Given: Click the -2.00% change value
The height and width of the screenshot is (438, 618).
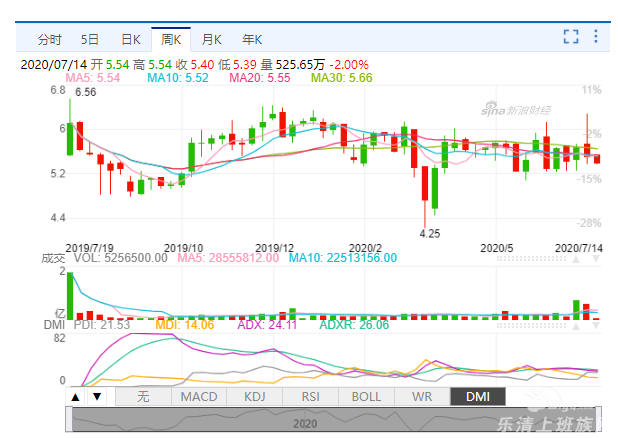Looking at the screenshot, I should coord(349,65).
